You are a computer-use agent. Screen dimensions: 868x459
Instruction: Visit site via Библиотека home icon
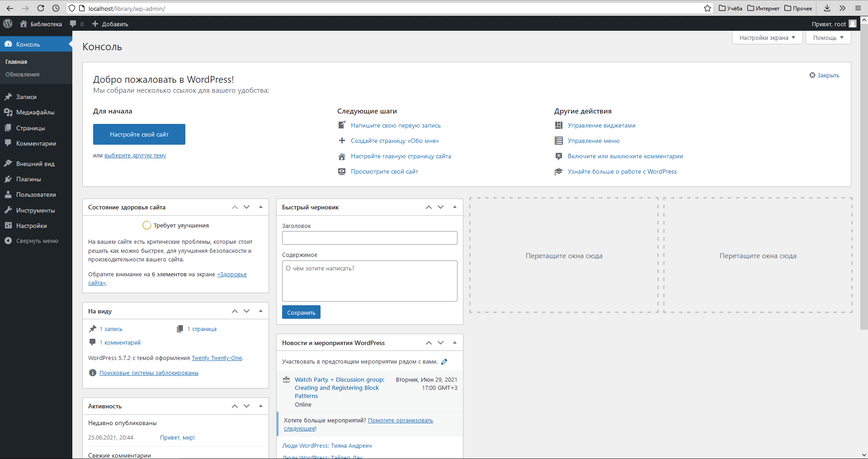tap(24, 24)
